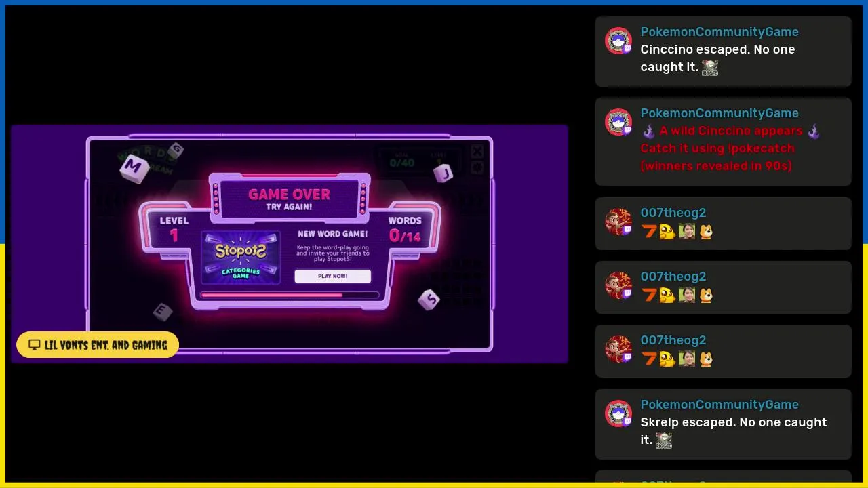Click the dimmed 0/40 goal counter
The width and height of the screenshot is (868, 488).
(x=401, y=163)
